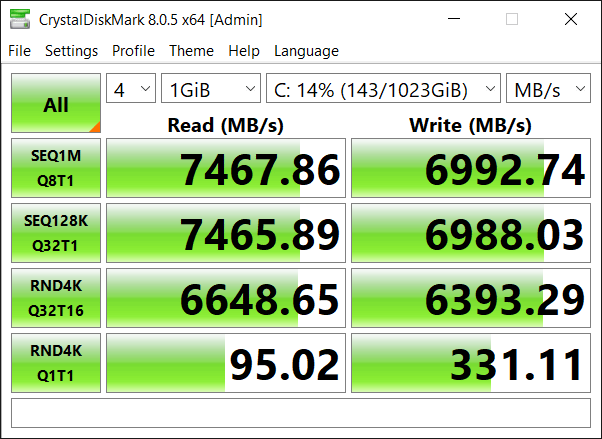Click the CrystalDiskMark app icon in title bar

(x=20, y=19)
